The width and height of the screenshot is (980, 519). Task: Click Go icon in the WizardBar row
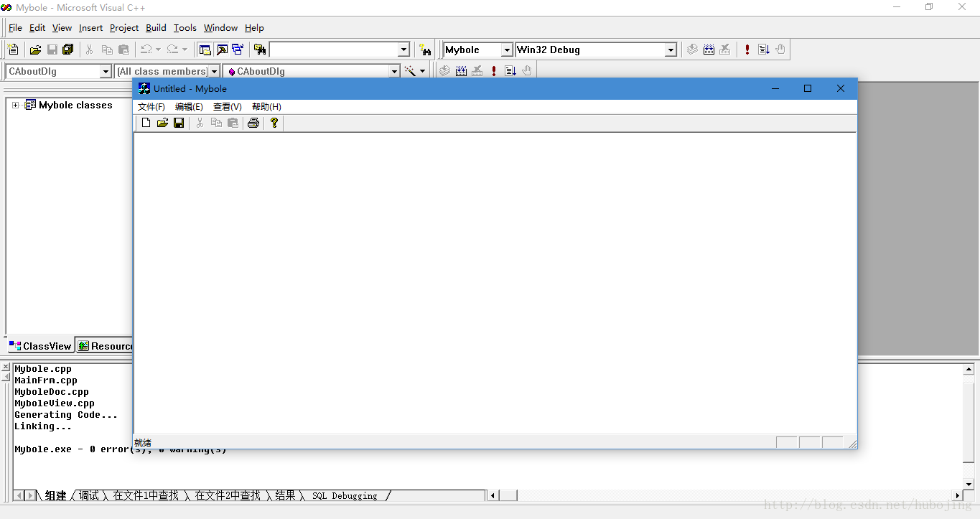(x=510, y=71)
